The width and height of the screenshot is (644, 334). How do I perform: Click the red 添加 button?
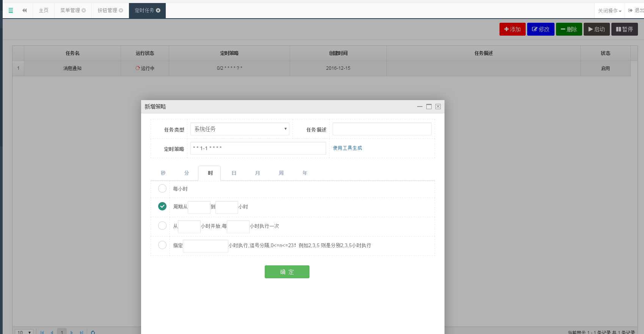pyautogui.click(x=512, y=29)
